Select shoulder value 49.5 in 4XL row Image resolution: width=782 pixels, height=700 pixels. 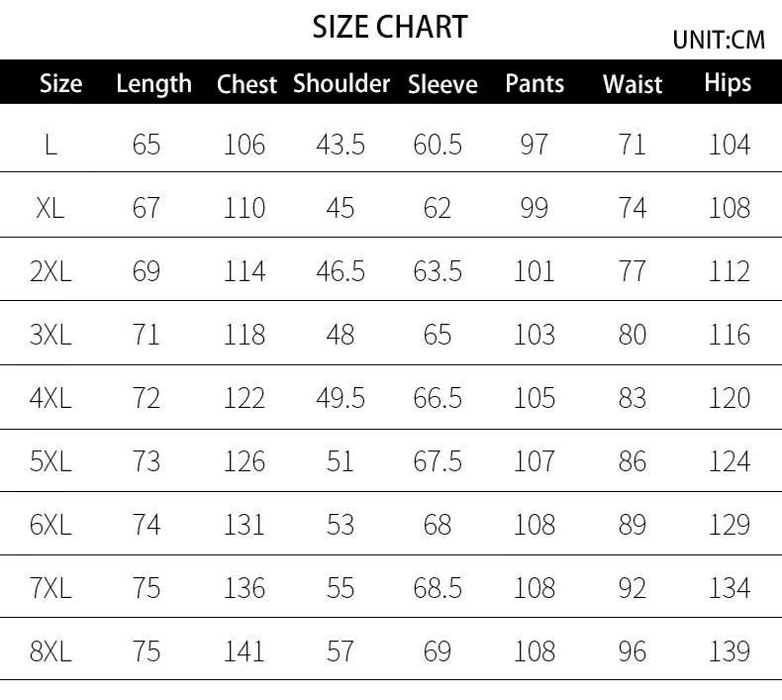coord(341,398)
